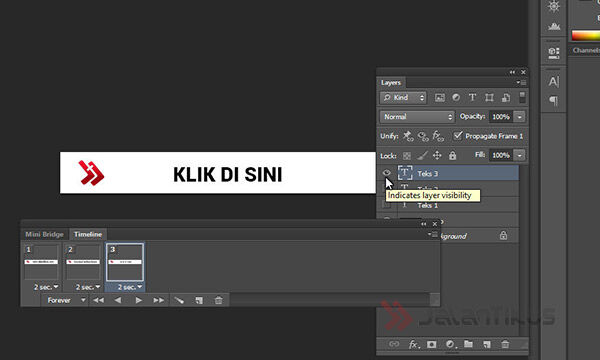Uncheck Propagate Frame 1 checkbox
600x360 pixels.
(458, 135)
